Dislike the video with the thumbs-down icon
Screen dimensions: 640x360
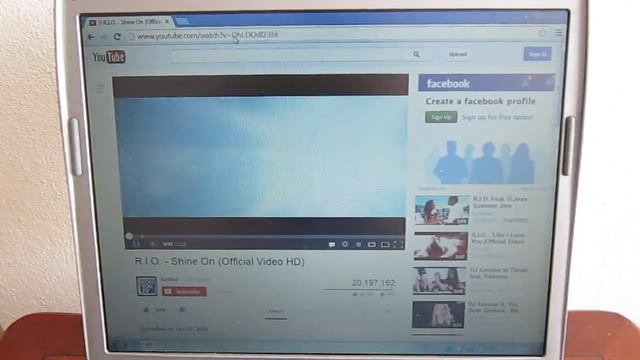tap(182, 310)
